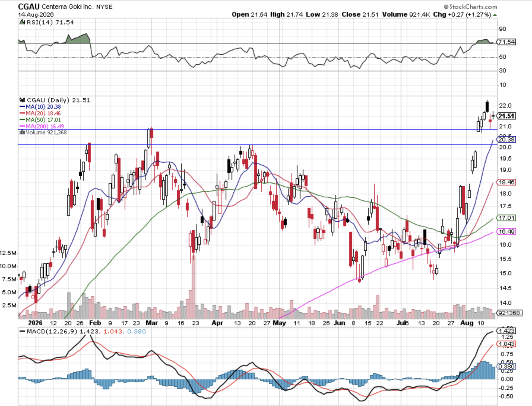532x406 pixels.
Task: Click the "Jun" month label on the date axis
Action: (339, 323)
